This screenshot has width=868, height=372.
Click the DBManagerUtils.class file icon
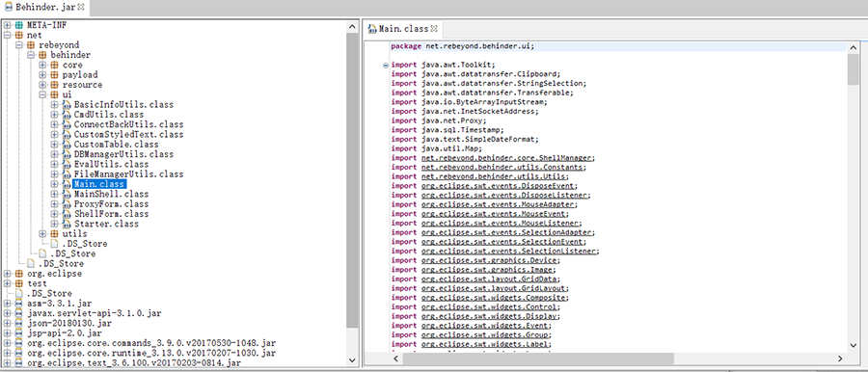67,154
